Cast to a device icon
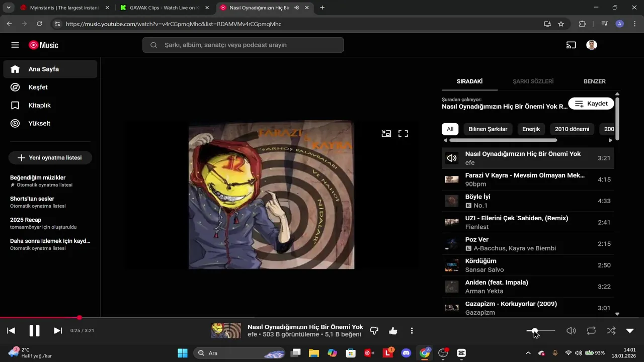This screenshot has height=362, width=644. point(571,45)
